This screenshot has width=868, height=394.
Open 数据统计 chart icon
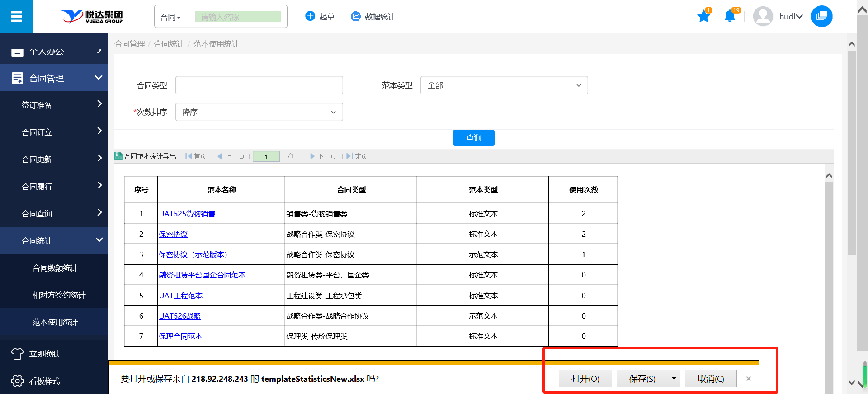356,16
